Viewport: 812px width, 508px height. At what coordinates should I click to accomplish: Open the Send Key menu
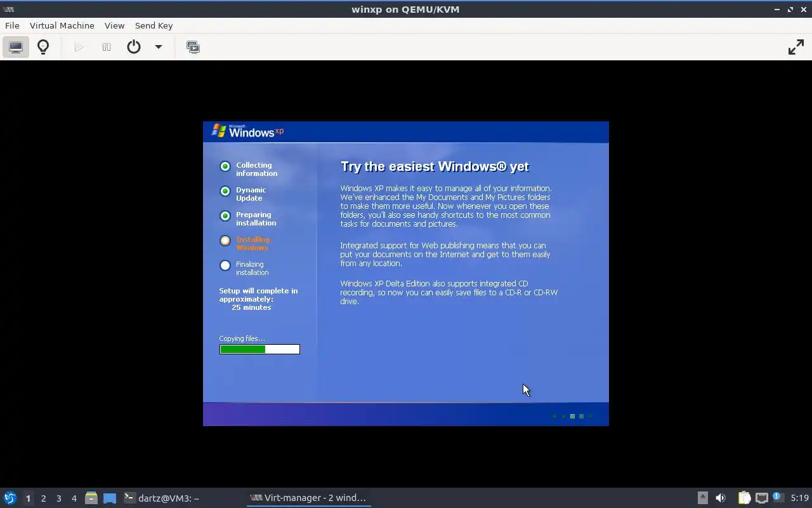(x=154, y=25)
